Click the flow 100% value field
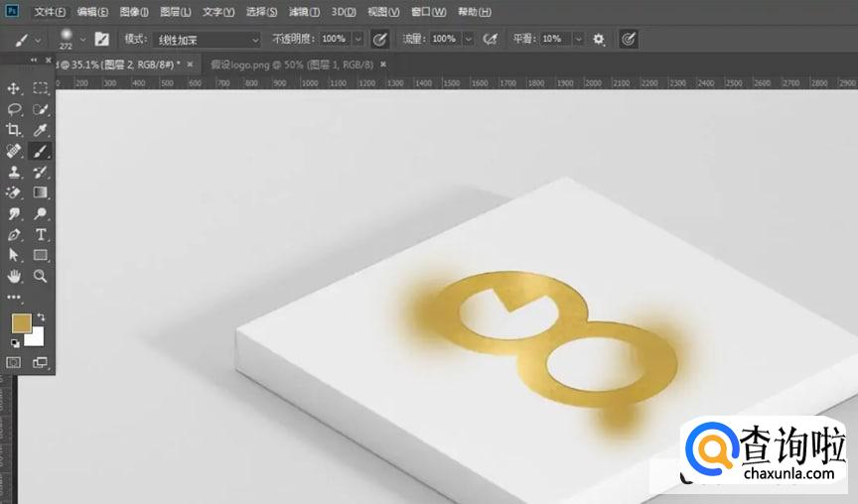 (x=445, y=39)
